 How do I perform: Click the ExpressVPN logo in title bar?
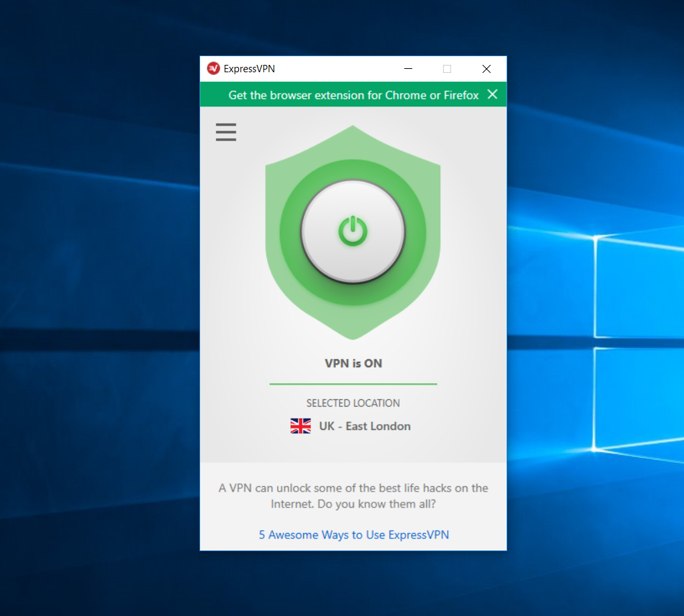click(213, 68)
